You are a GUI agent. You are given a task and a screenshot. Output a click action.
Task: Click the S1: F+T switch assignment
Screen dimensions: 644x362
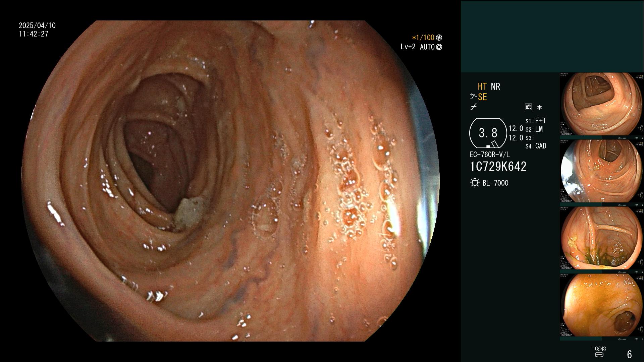[x=536, y=121]
